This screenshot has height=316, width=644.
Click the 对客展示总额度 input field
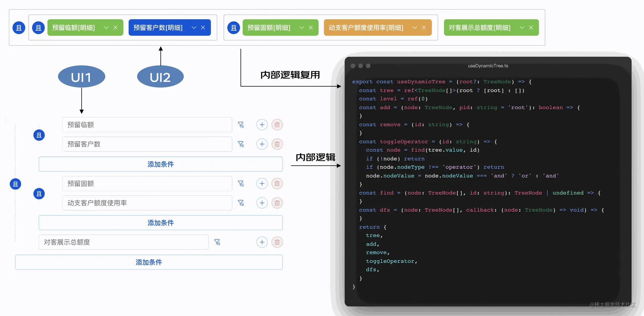click(x=124, y=242)
